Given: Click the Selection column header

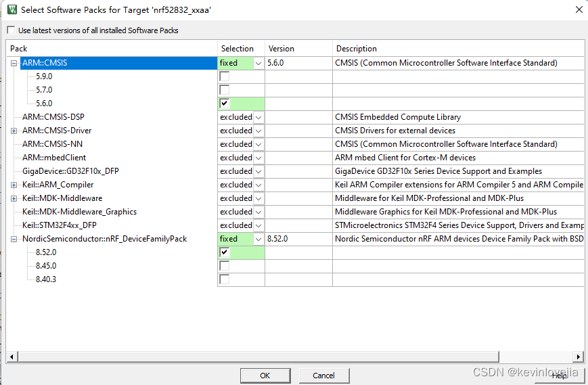Looking at the screenshot, I should 241,49.
